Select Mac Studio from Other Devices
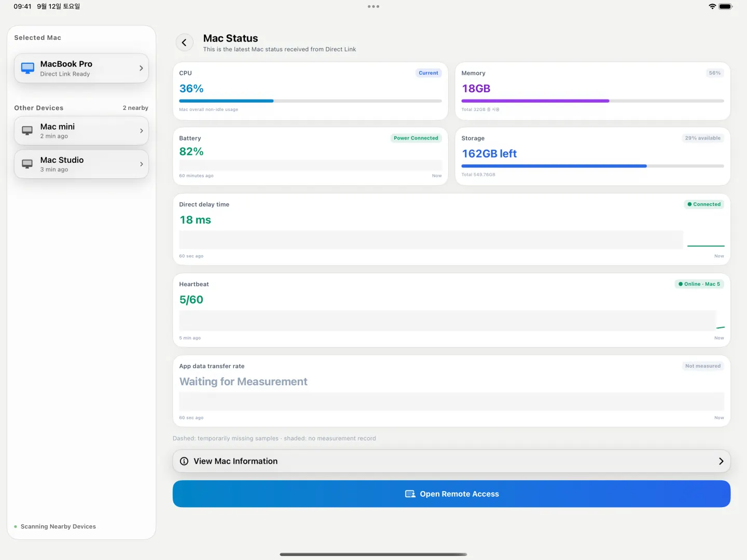Screen dimensions: 747x560 [x=81, y=164]
